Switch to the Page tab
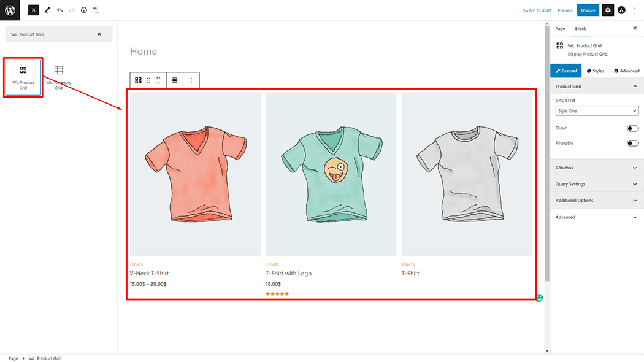Screen dimensions: 644x362 [x=560, y=29]
